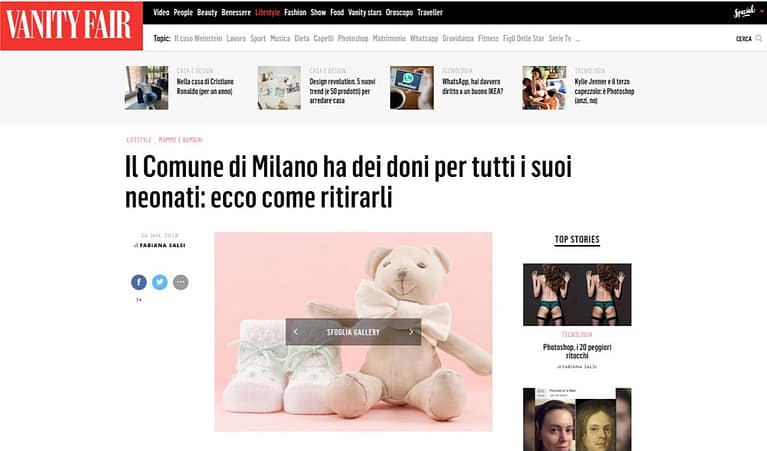Image resolution: width=767 pixels, height=451 pixels.
Task: Open Photoshop 20 worst retouches story image
Action: [577, 294]
